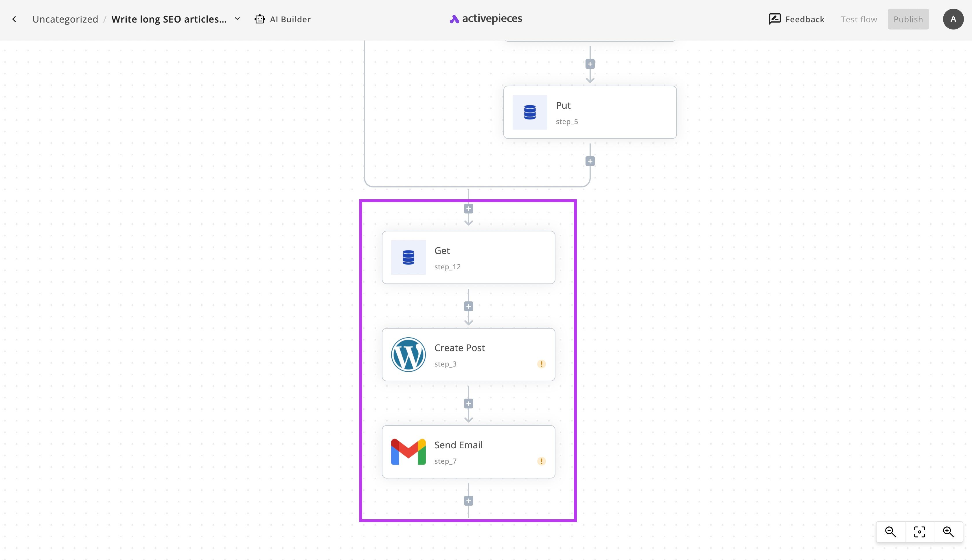Zoom out the canvas
The width and height of the screenshot is (972, 560).
(x=890, y=532)
